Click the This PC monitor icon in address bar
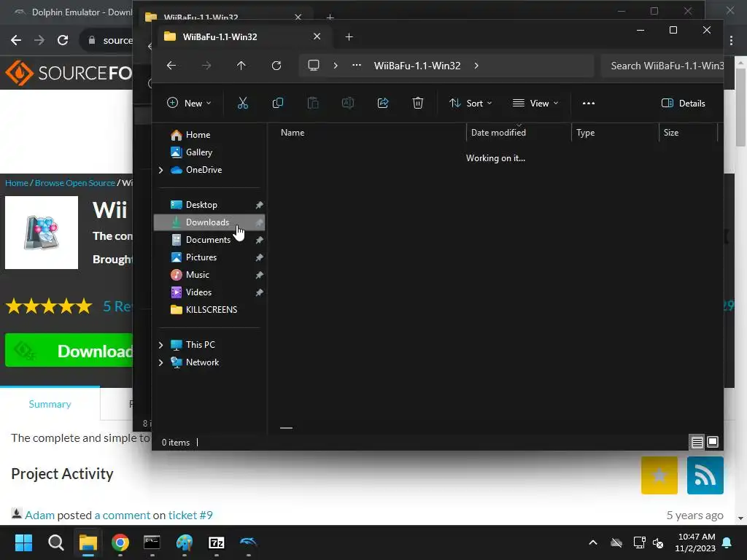This screenshot has width=747, height=560. pos(314,65)
